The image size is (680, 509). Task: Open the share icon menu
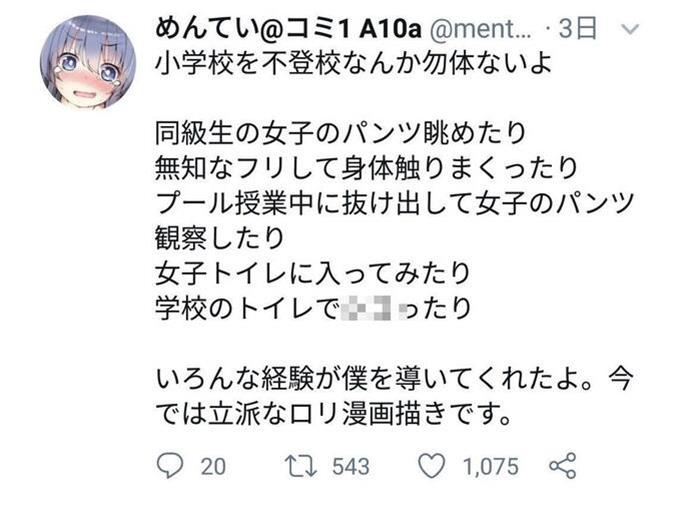tap(563, 465)
